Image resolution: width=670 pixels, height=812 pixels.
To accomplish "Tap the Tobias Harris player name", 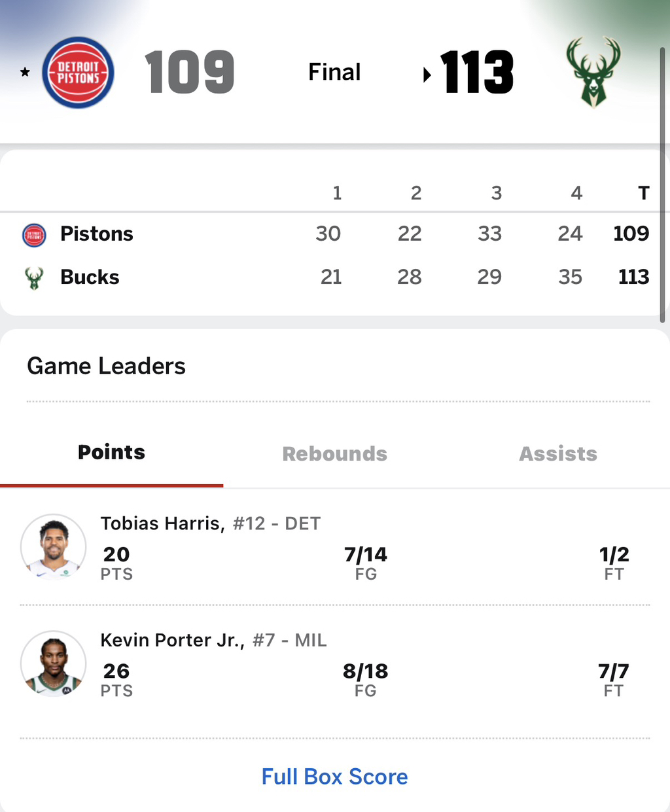I will (x=162, y=523).
